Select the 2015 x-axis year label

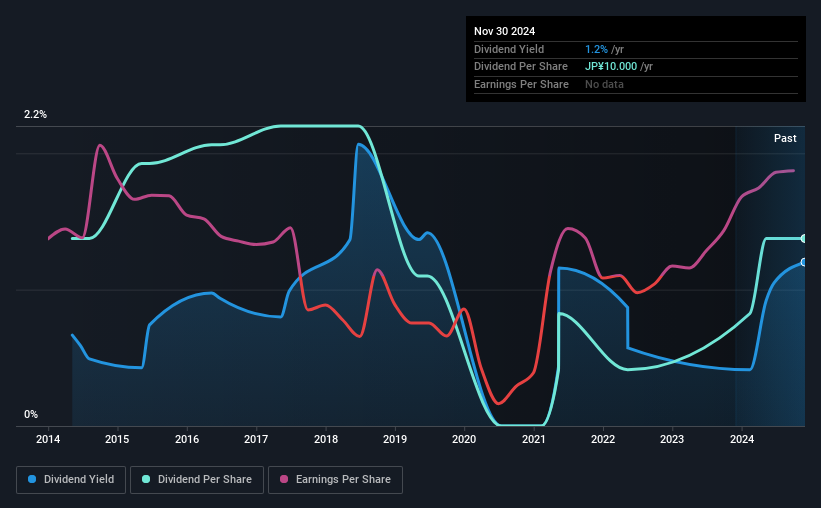(x=117, y=439)
